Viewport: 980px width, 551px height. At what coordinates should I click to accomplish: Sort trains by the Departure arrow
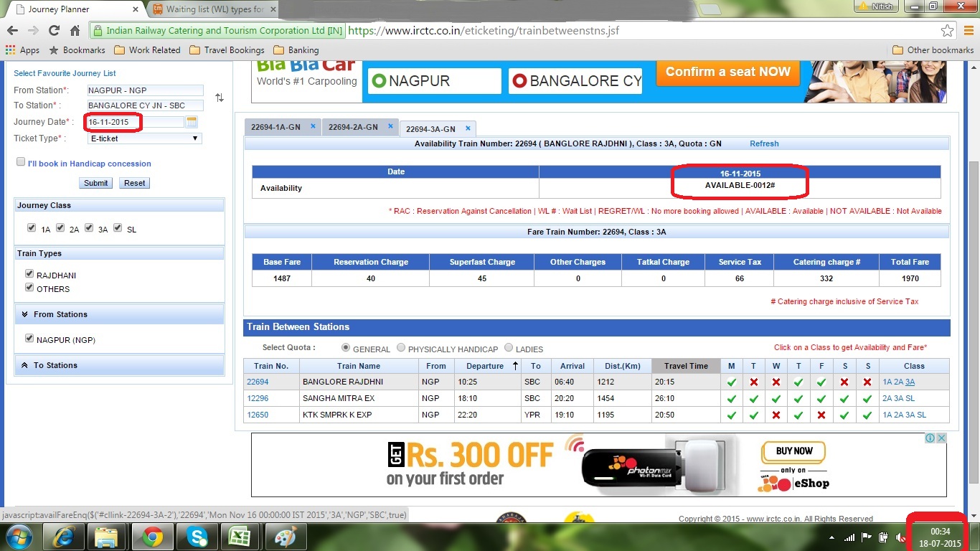[x=515, y=366]
